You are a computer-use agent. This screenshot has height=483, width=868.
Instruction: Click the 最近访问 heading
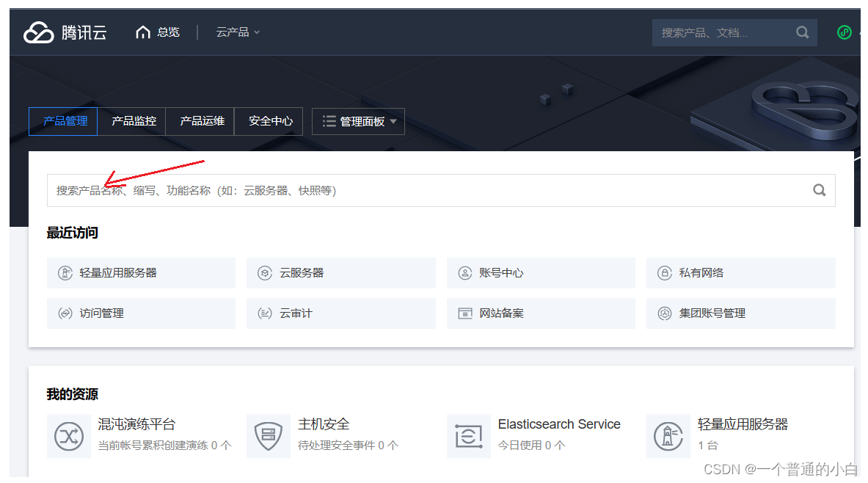coord(73,233)
